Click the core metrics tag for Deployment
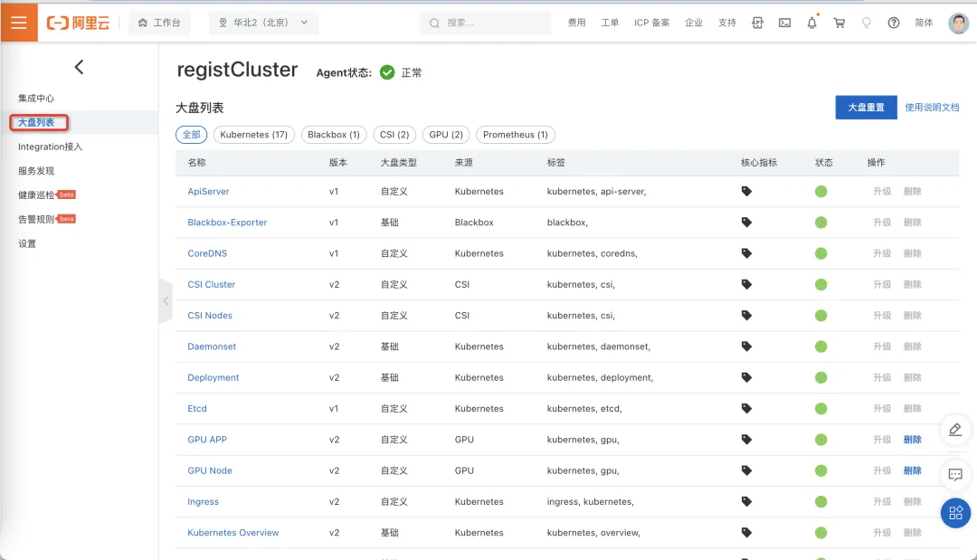 tap(746, 377)
